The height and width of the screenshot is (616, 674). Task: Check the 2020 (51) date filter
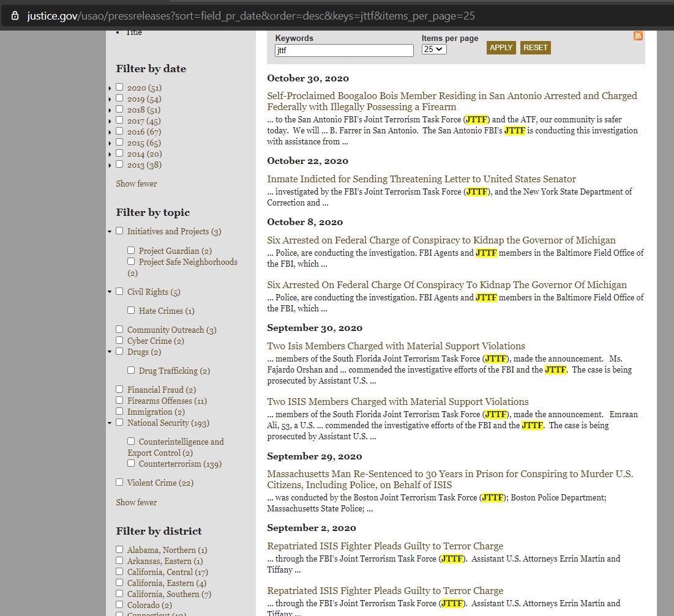pos(119,87)
